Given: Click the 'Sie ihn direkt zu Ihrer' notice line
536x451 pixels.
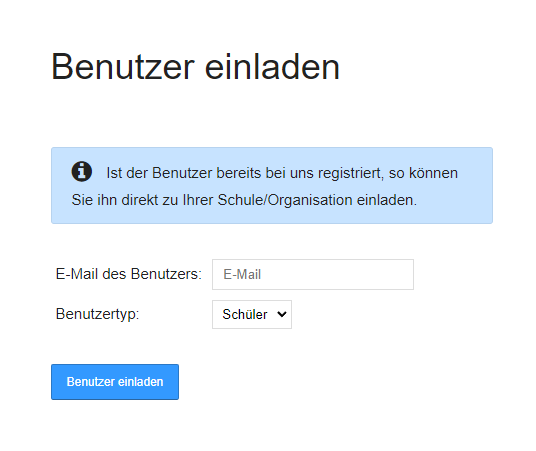Looking at the screenshot, I should click(x=244, y=200).
